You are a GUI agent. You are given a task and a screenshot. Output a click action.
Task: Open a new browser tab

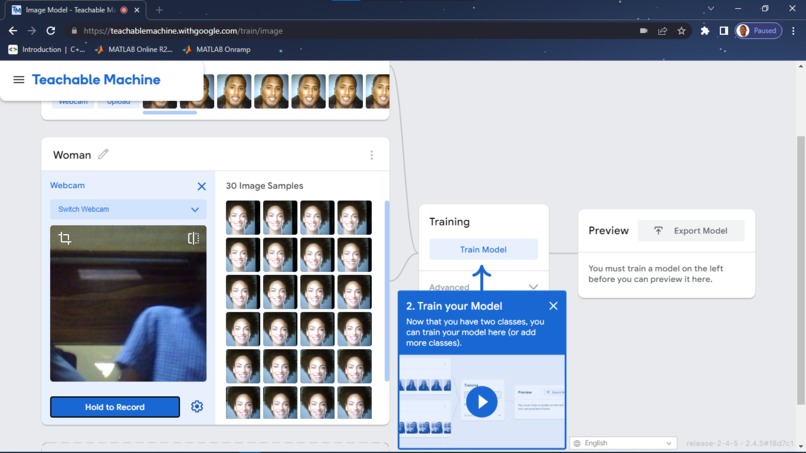159,10
